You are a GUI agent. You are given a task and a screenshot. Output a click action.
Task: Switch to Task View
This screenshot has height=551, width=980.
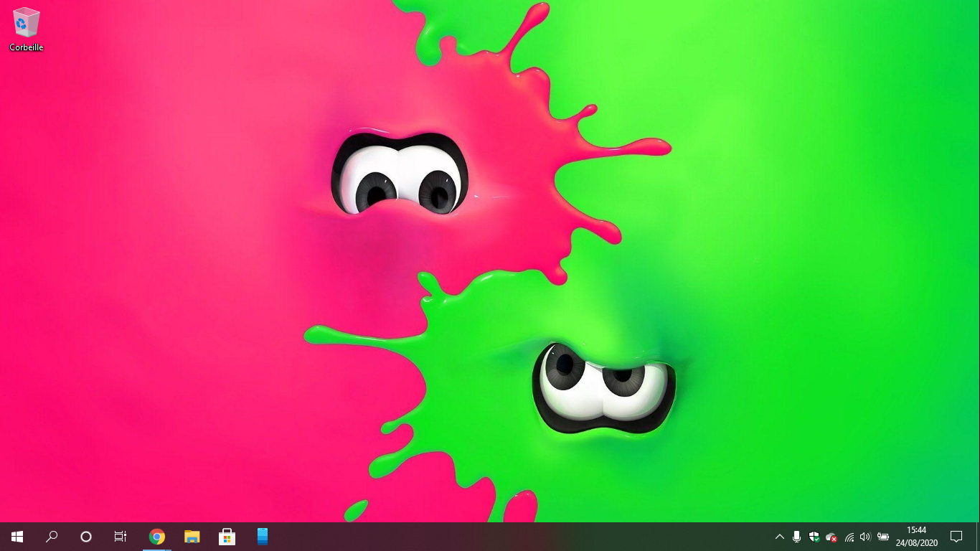[x=120, y=536]
